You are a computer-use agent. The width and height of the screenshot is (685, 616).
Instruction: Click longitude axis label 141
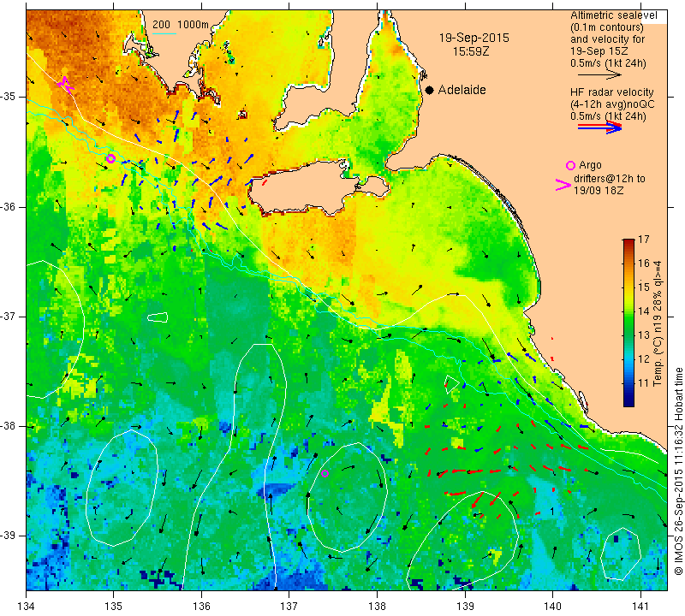640,607
